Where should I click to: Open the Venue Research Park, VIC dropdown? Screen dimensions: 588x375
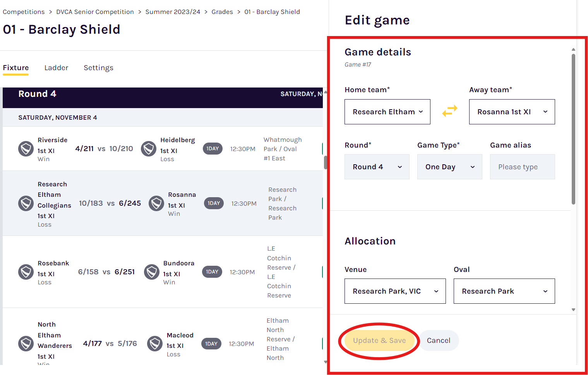[x=395, y=291]
